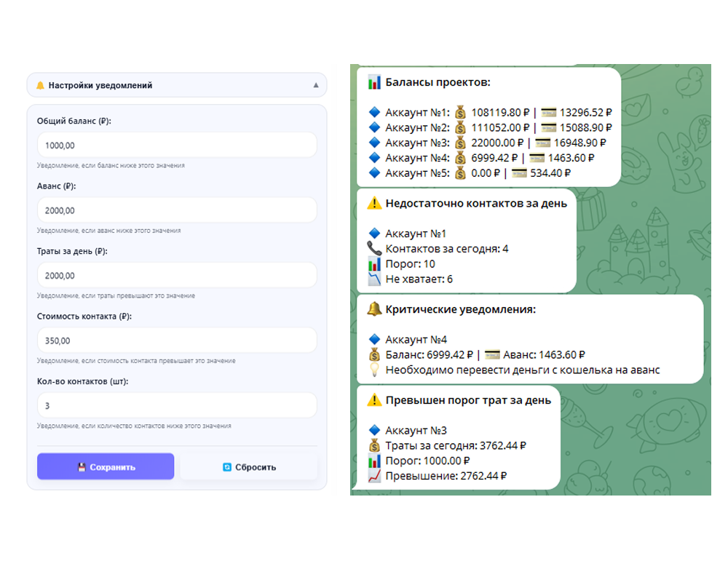Click the Стоимость контакта input field
The width and height of the screenshot is (728, 561).
click(x=177, y=341)
